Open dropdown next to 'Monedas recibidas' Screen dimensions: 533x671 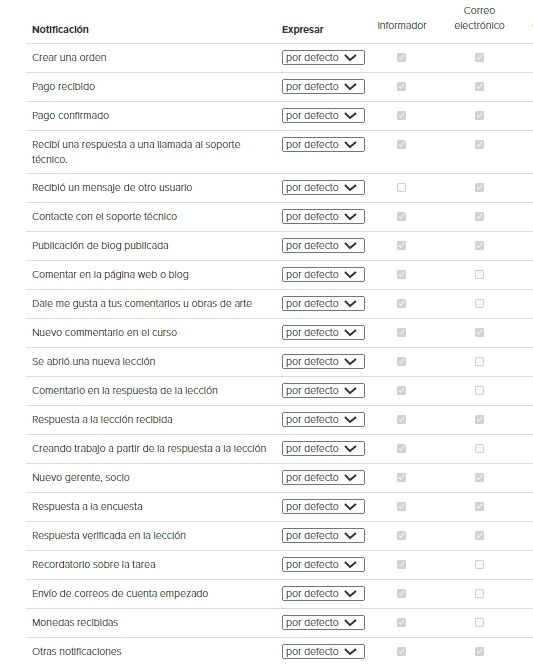(323, 622)
